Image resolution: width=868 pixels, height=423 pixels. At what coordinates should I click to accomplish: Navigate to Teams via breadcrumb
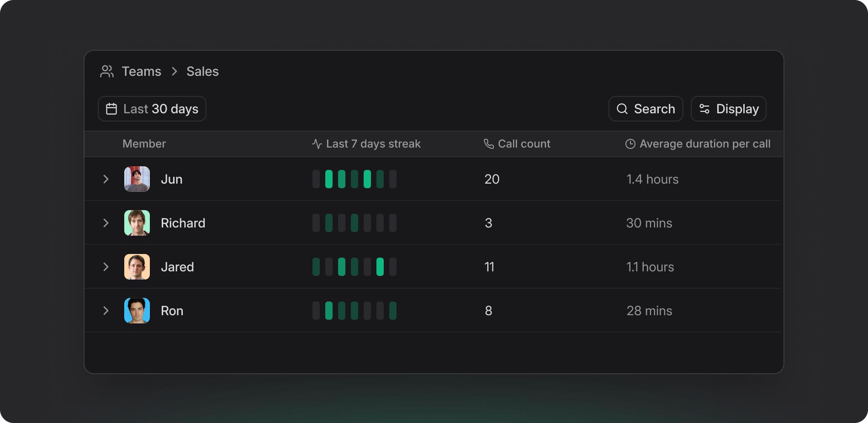pos(141,71)
